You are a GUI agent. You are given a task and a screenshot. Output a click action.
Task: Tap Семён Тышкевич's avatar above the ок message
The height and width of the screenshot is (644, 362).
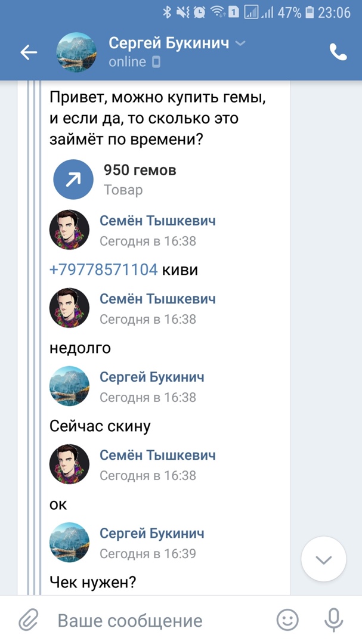tap(69, 464)
